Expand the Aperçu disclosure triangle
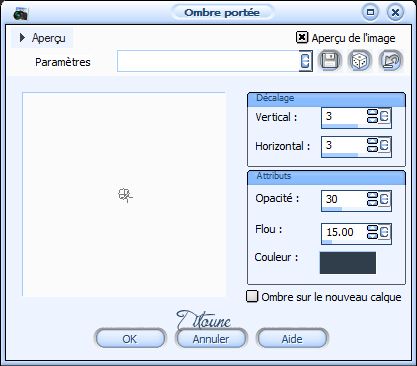 tap(22, 38)
